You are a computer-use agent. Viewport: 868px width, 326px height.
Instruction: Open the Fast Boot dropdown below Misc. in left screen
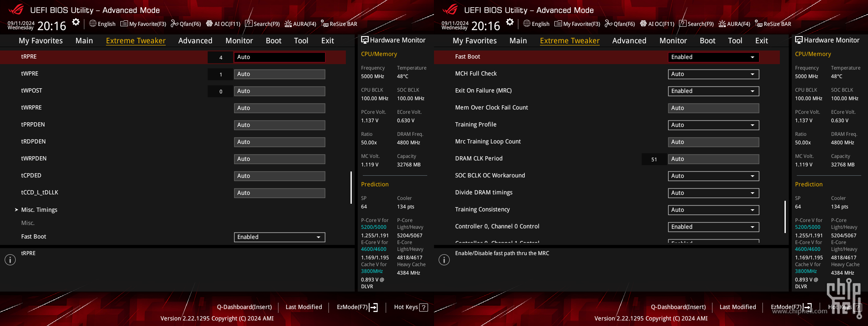tap(280, 237)
